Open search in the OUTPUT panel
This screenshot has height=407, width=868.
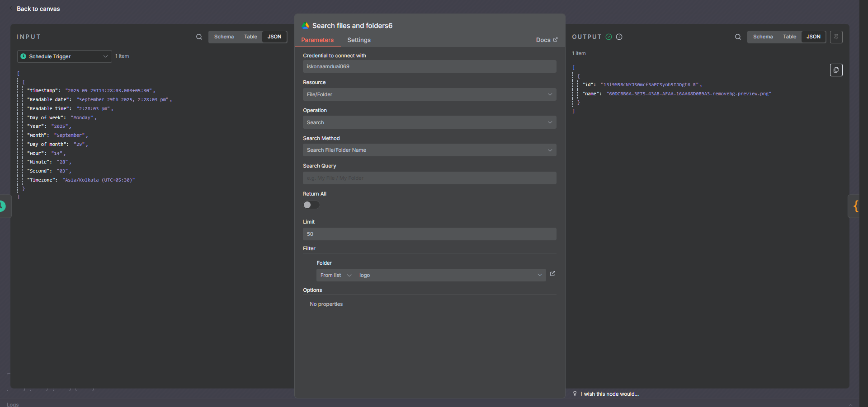[738, 37]
